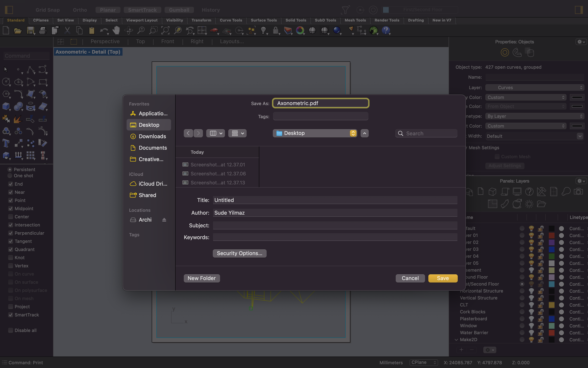Screen dimensions: 588x368
Task: Click the Search field in save dialog
Action: click(426, 133)
